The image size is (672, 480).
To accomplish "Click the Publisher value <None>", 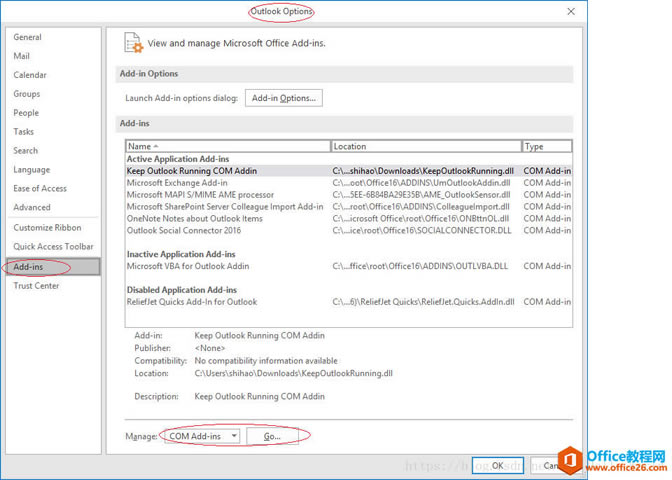I will tap(210, 348).
